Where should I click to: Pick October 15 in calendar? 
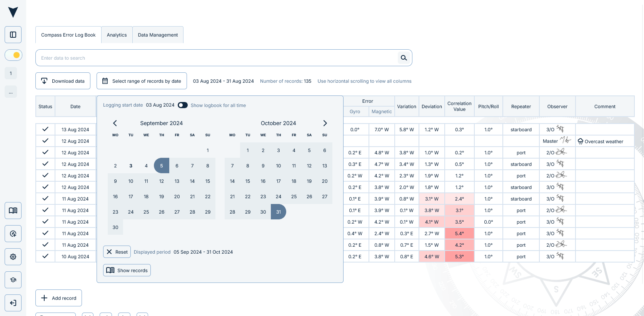pyautogui.click(x=248, y=181)
